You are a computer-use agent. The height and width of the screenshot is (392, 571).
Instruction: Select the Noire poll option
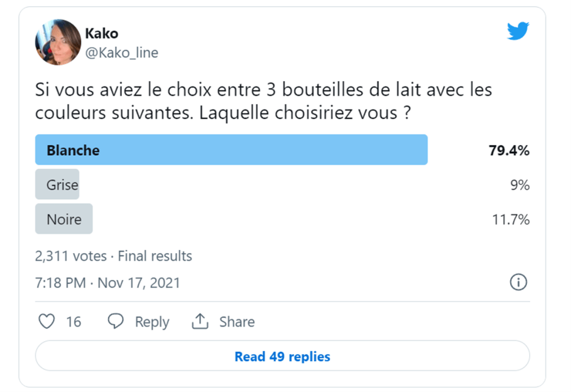(x=64, y=219)
